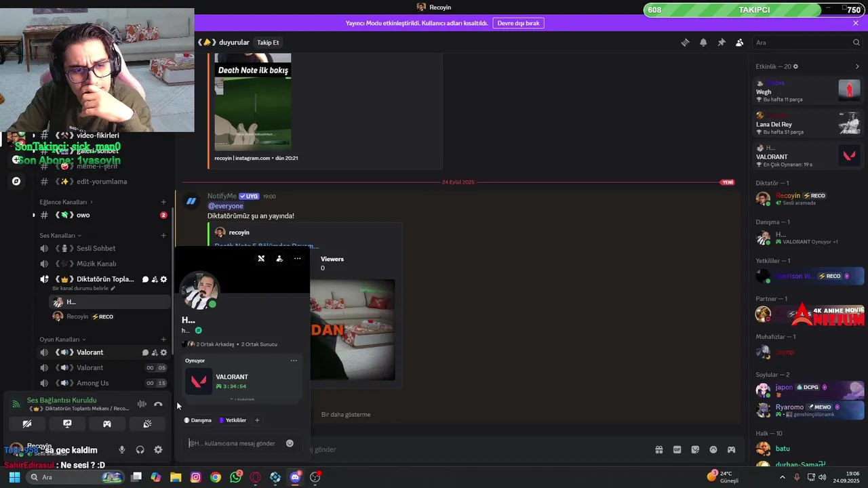The width and height of the screenshot is (868, 488).
Task: Open the soundboard button
Action: pyautogui.click(x=147, y=424)
